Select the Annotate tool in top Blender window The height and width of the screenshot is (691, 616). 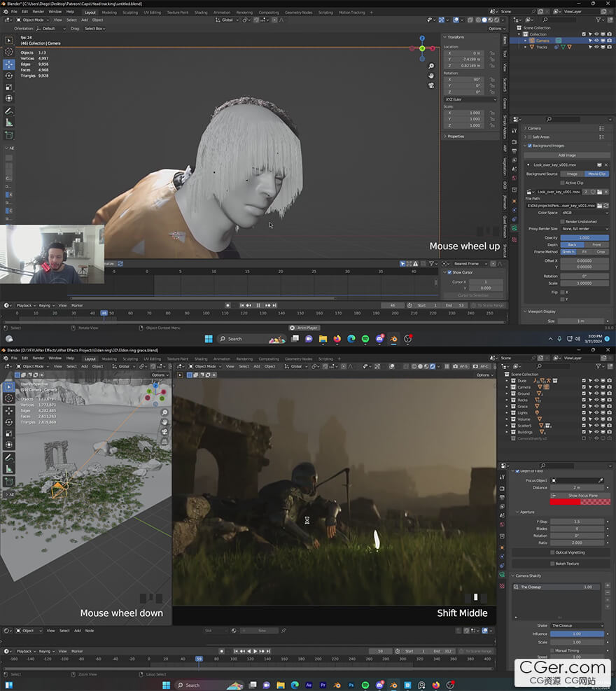click(9, 111)
